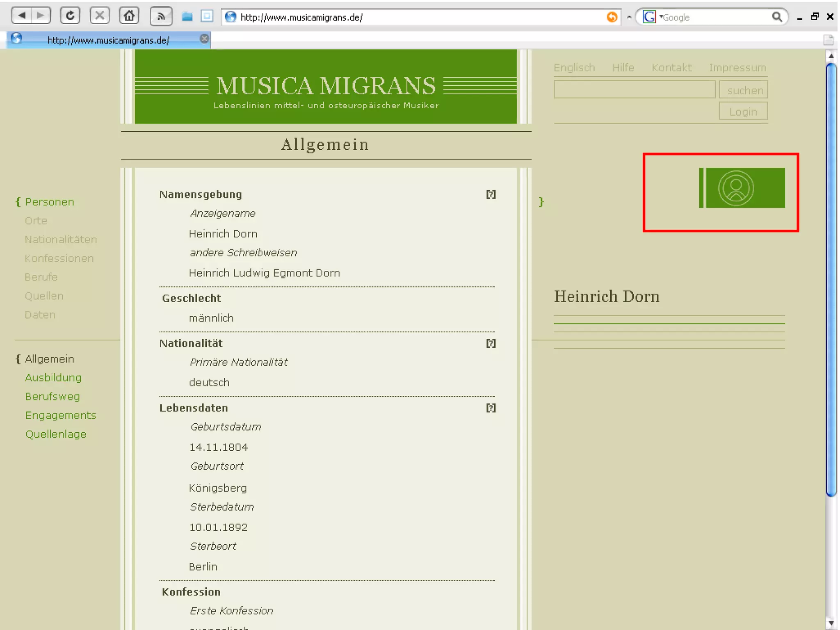The width and height of the screenshot is (840, 630).
Task: Expand the address bar history arrow
Action: pos(629,17)
